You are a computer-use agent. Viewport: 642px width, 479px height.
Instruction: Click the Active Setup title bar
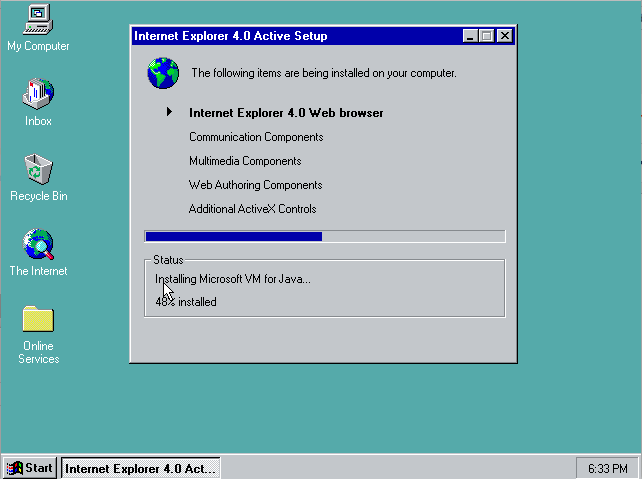(x=290, y=36)
